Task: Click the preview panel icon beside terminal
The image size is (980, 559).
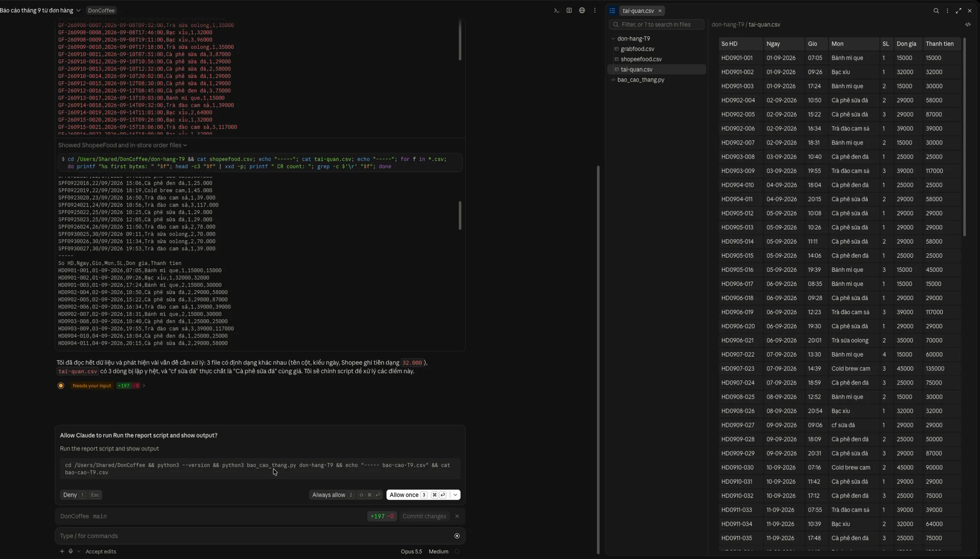Action: click(x=569, y=10)
